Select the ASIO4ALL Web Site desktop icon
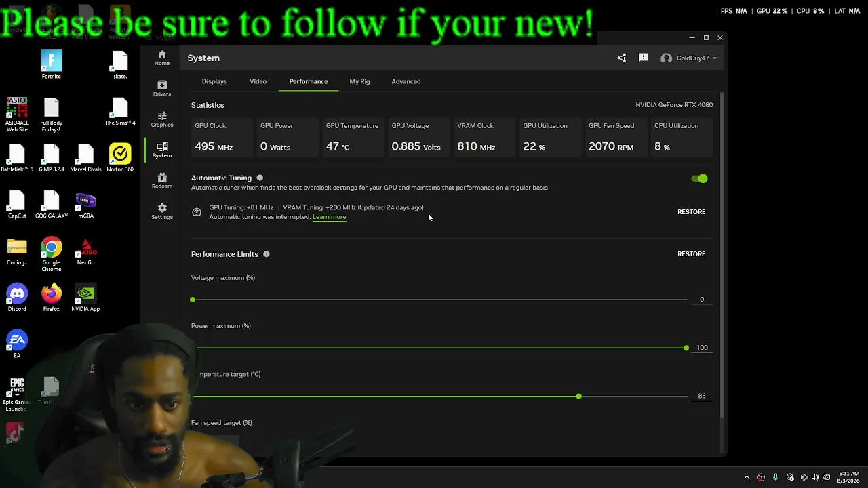The width and height of the screenshot is (868, 488). [17, 115]
